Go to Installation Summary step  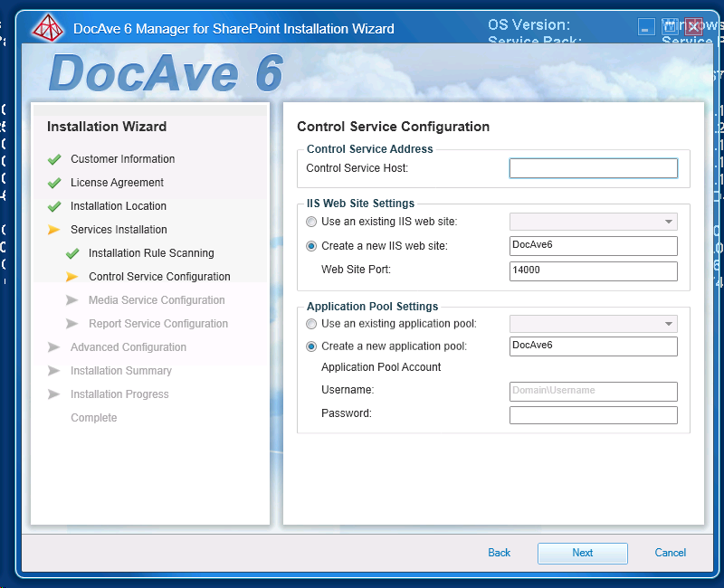coord(121,371)
